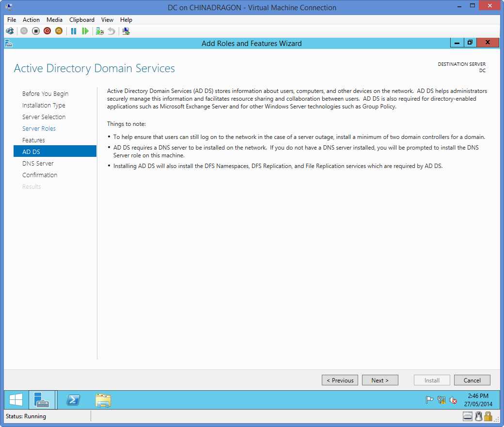Open the View menu
The width and height of the screenshot is (504, 427).
point(107,19)
